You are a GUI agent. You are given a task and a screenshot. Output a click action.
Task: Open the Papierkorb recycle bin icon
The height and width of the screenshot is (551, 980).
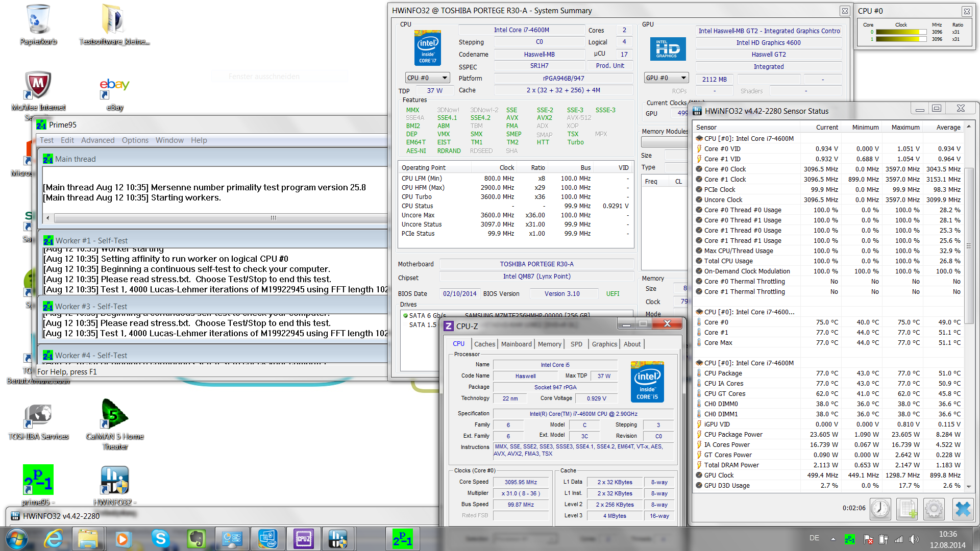38,24
